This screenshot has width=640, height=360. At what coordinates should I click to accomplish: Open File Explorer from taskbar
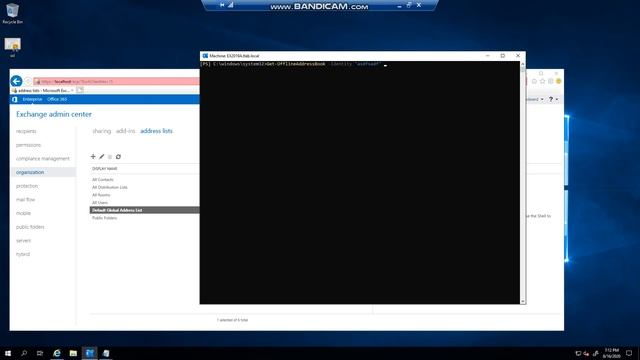[x=73, y=353]
